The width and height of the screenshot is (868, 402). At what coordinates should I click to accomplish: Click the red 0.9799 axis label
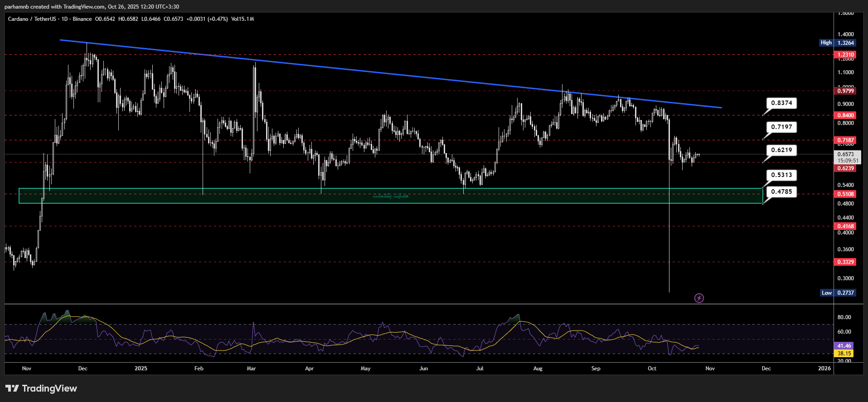(x=845, y=91)
